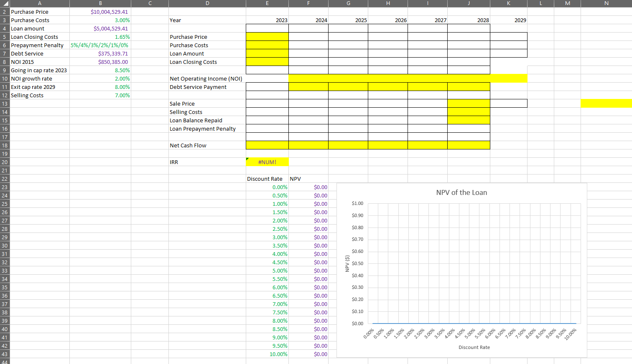
Task: Select the column N header
Action: 607,3
